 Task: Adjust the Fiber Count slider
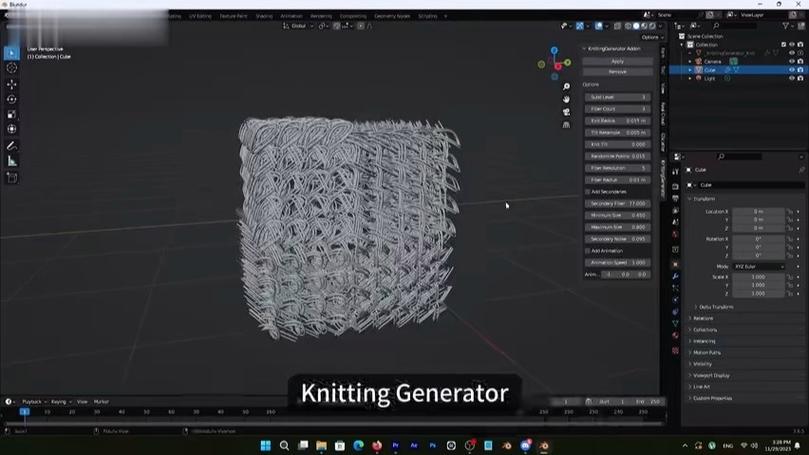click(x=618, y=109)
